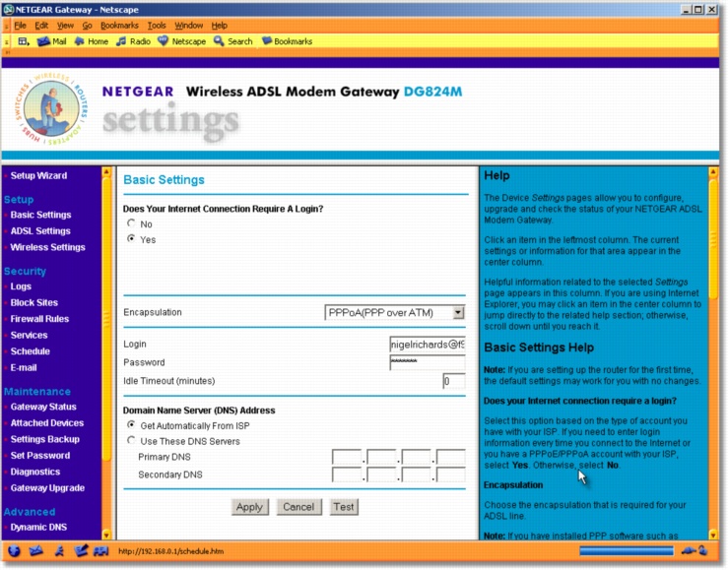This screenshot has width=728, height=570.
Task: Click the Login input field
Action: [428, 345]
